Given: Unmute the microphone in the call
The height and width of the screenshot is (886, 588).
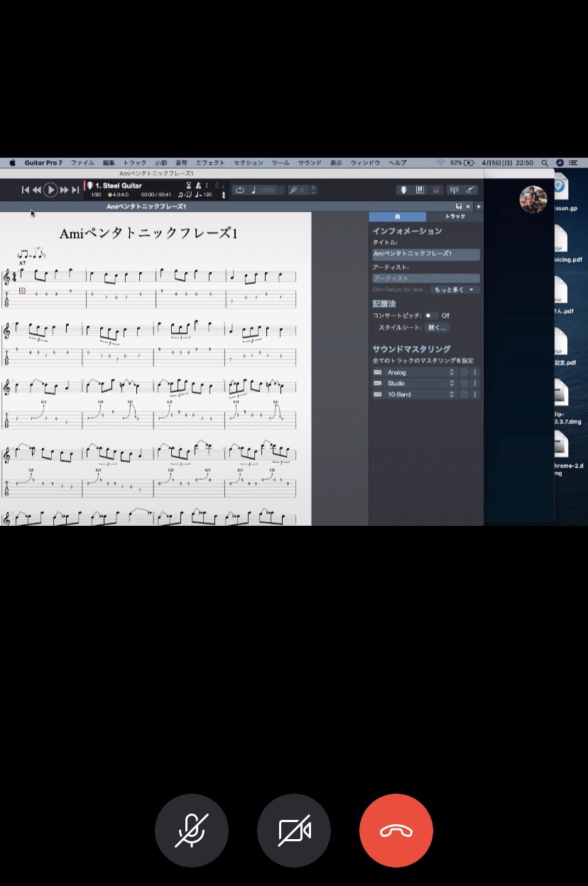Looking at the screenshot, I should (x=192, y=831).
